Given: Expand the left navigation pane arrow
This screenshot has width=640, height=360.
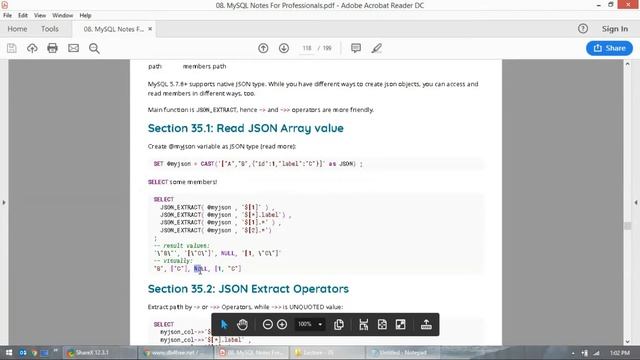Looking at the screenshot, I should [4, 202].
